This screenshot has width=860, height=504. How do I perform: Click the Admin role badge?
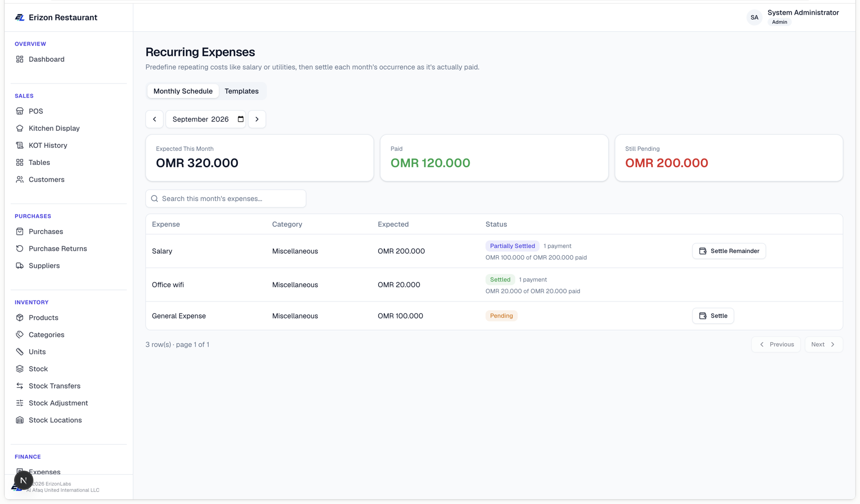(x=779, y=22)
